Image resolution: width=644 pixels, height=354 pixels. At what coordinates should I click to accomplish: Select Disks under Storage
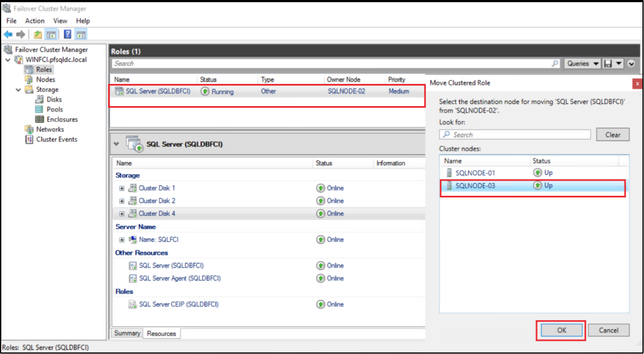[54, 100]
